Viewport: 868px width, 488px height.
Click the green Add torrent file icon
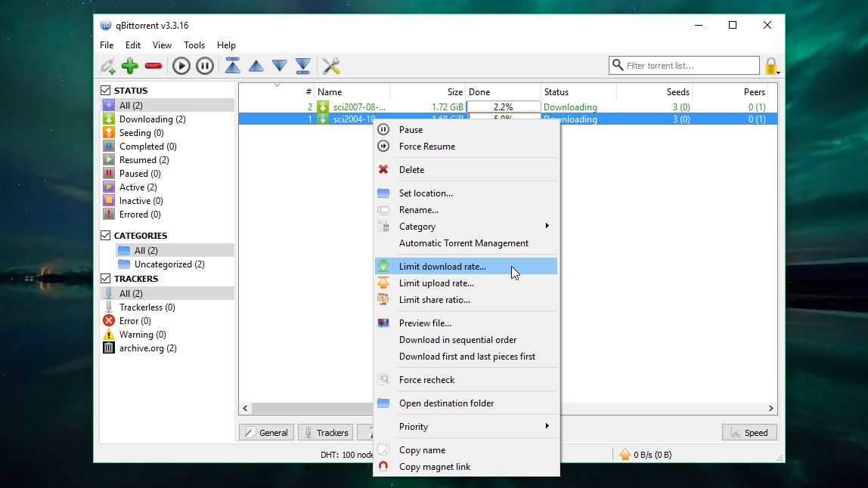pos(129,66)
